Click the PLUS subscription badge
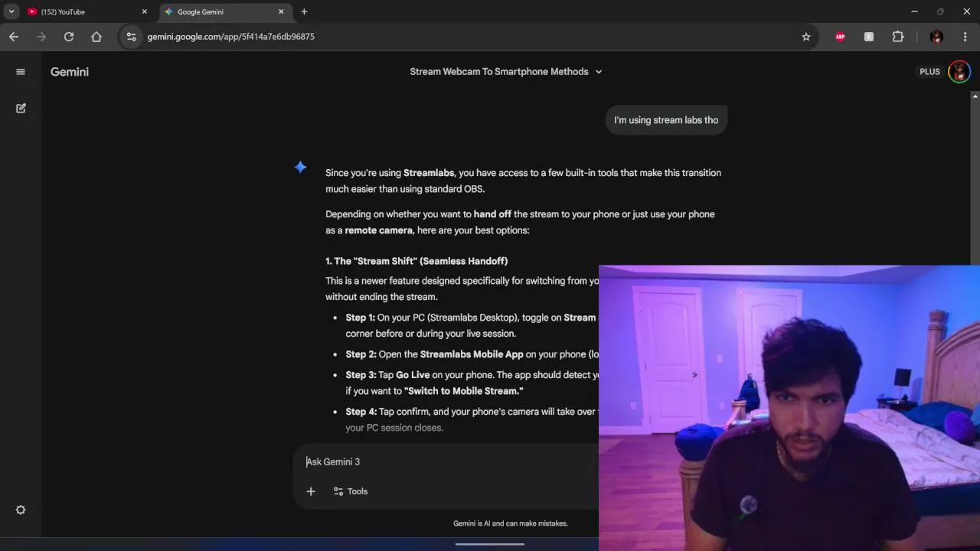980x551 pixels. point(929,72)
